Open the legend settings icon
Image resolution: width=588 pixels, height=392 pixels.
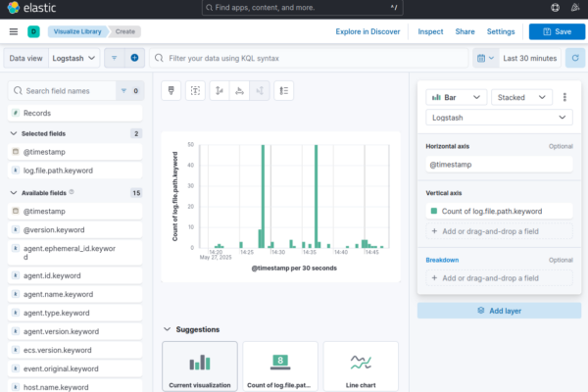click(x=284, y=90)
